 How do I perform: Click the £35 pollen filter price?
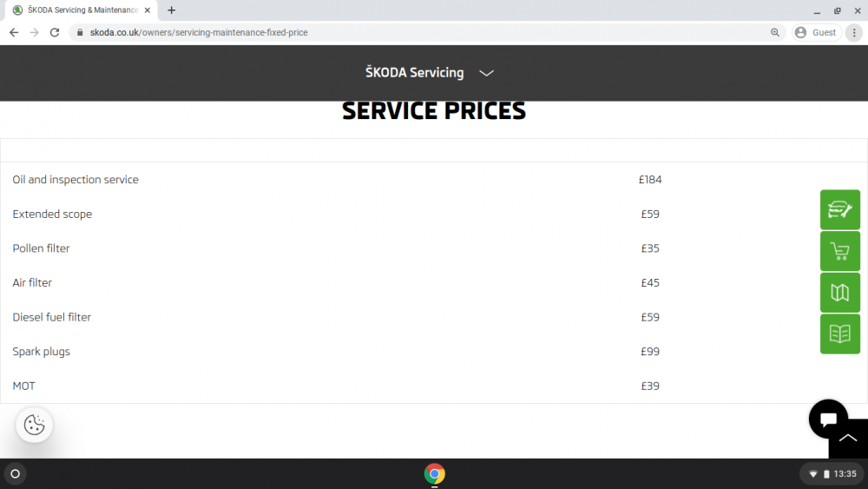click(650, 248)
